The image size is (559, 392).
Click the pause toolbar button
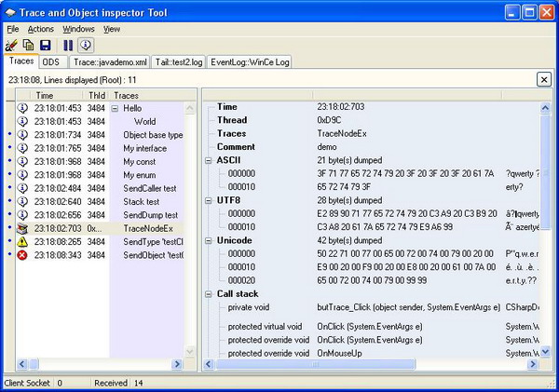click(x=68, y=45)
